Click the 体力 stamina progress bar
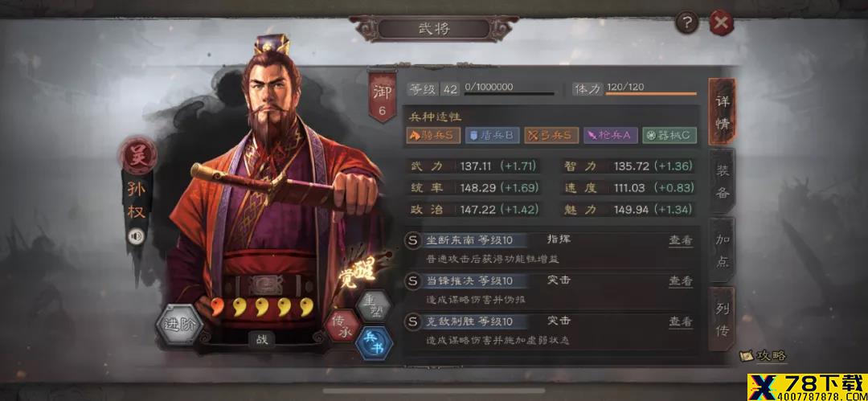 pos(651,93)
